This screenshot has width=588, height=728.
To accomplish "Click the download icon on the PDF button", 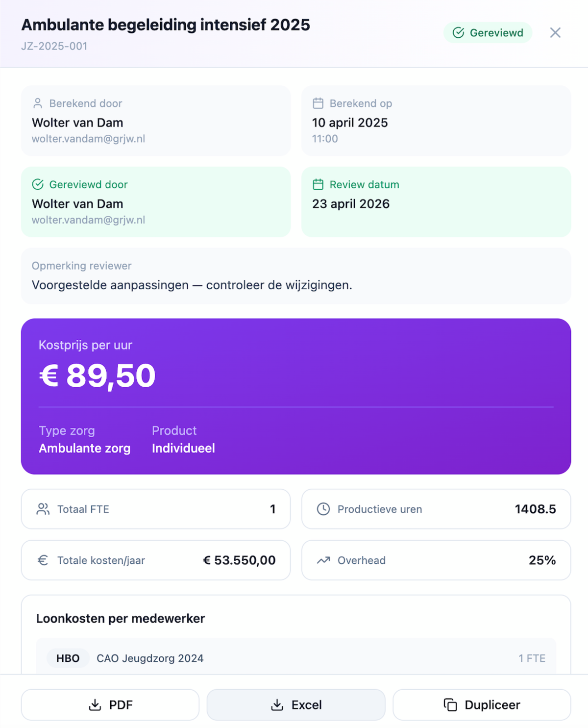I will (x=95, y=705).
